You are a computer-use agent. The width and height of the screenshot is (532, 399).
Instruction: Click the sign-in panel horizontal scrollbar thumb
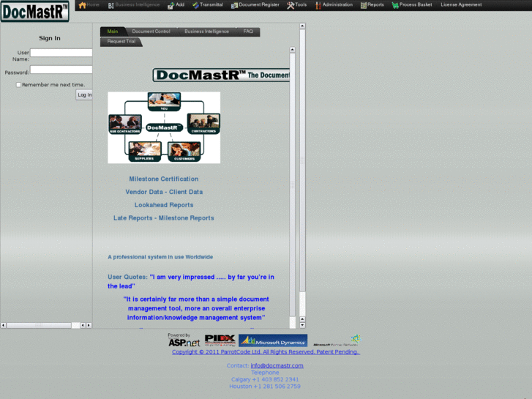(39, 325)
